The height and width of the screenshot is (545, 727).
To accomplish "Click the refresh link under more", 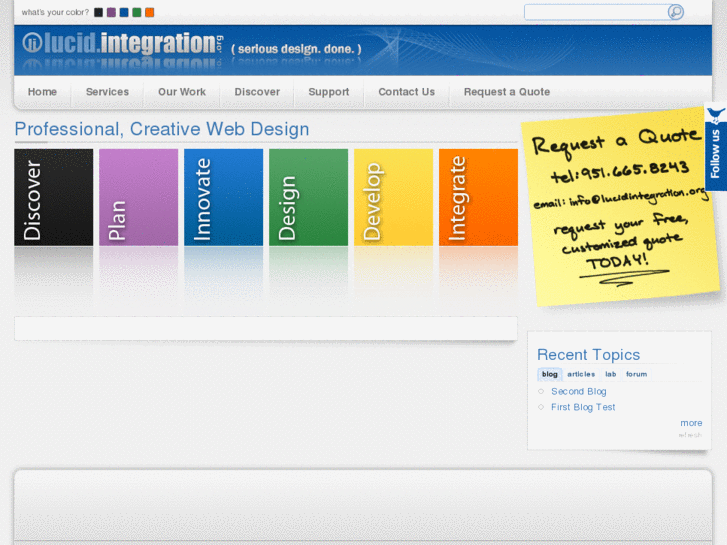I will point(690,435).
